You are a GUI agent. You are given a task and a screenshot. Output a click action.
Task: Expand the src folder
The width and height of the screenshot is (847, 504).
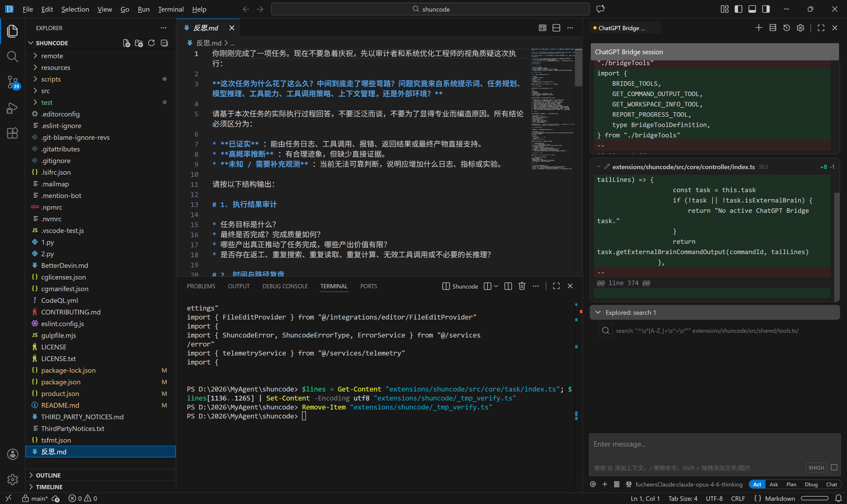[101, 91]
